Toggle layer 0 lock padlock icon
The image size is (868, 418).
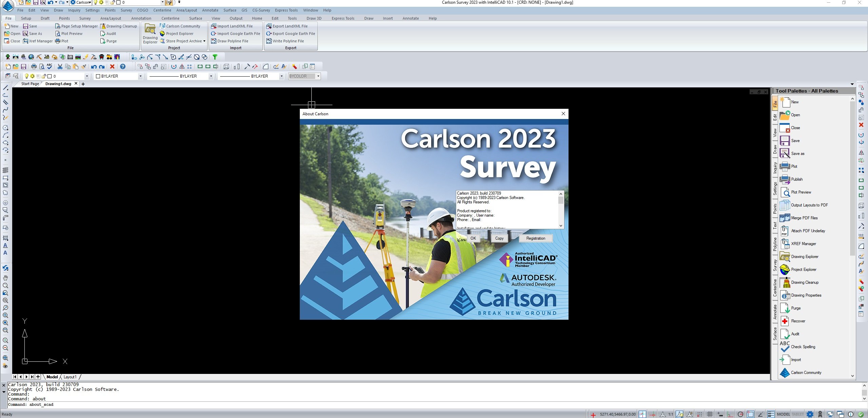[44, 76]
